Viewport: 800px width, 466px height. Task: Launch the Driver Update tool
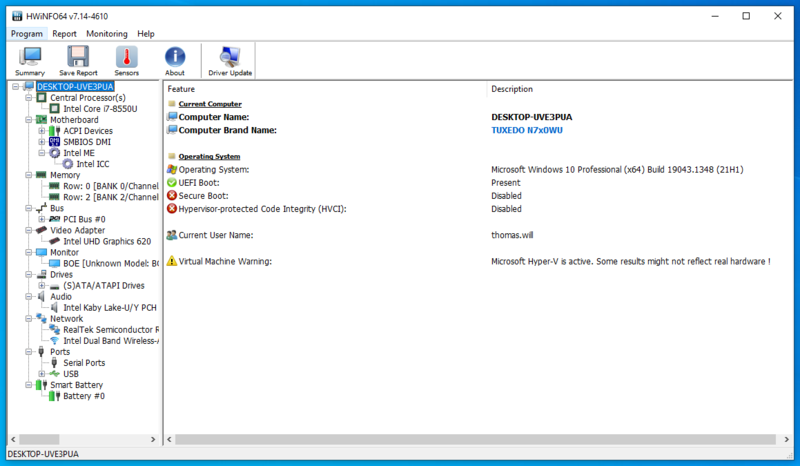click(x=230, y=61)
